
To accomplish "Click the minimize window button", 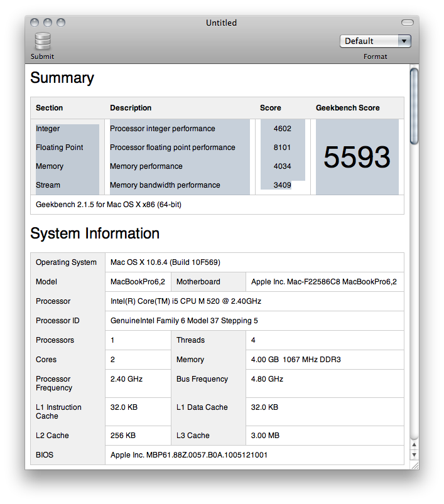I will pos(48,23).
